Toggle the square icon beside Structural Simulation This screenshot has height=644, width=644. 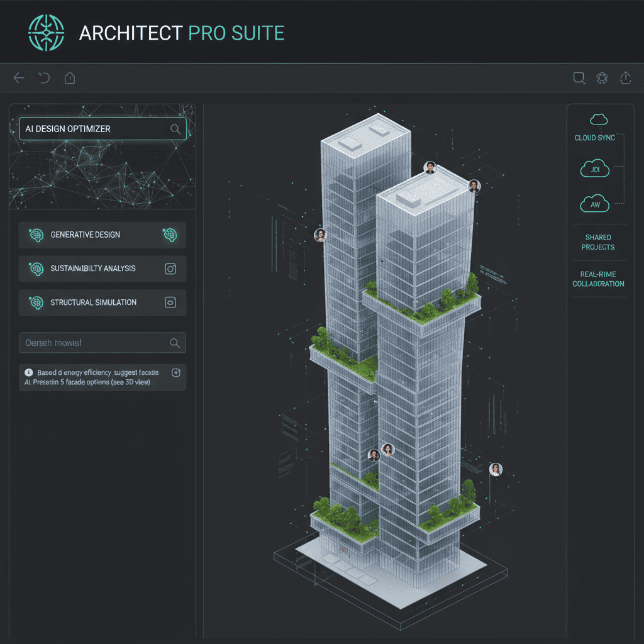(x=170, y=303)
